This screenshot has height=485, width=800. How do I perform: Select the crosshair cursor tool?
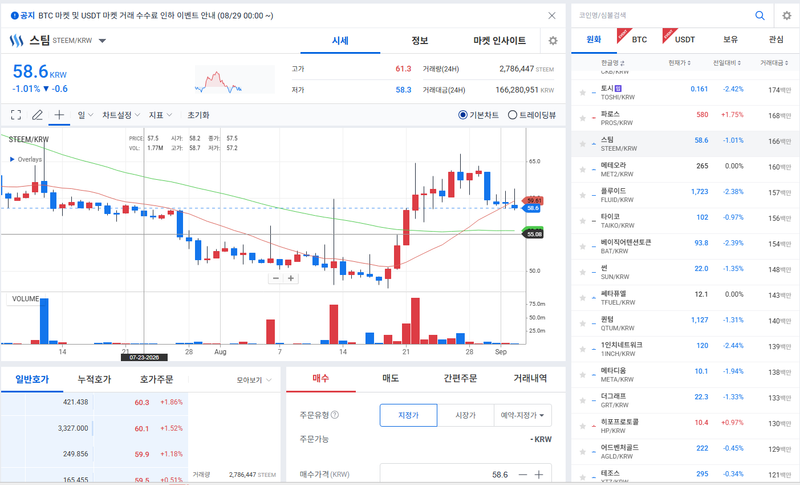(59, 115)
